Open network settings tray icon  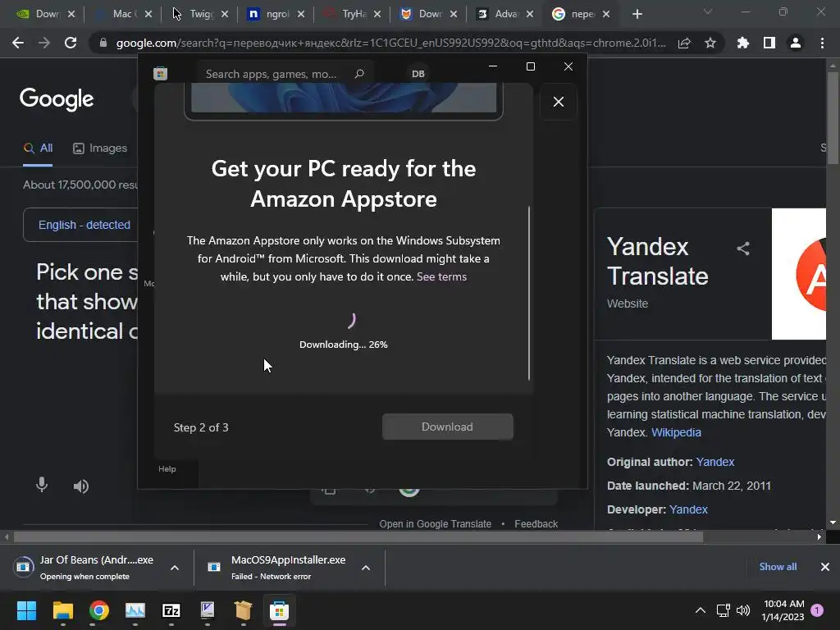click(723, 610)
